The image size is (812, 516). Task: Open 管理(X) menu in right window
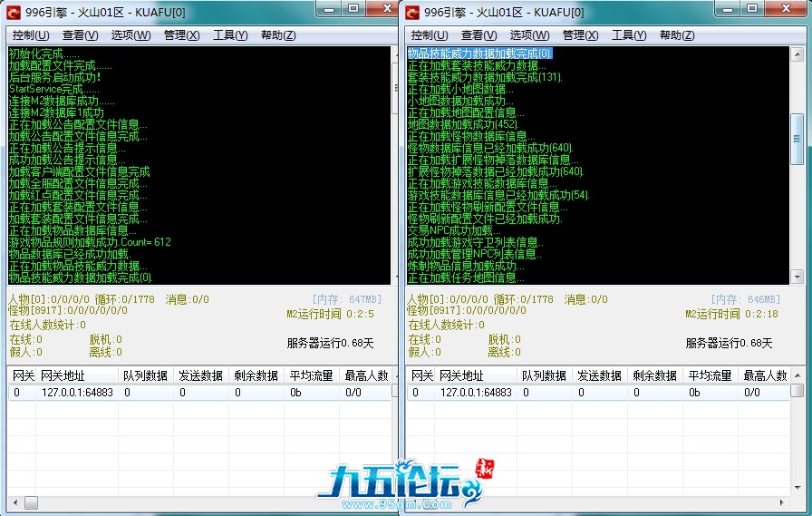click(580, 35)
